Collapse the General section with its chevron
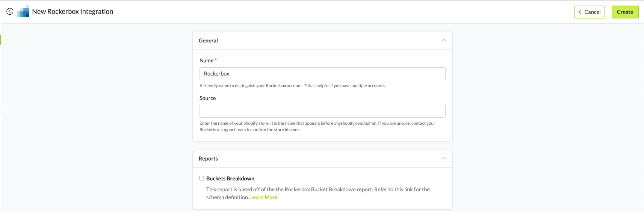Viewport: 644px width, 212px height. pyautogui.click(x=444, y=40)
